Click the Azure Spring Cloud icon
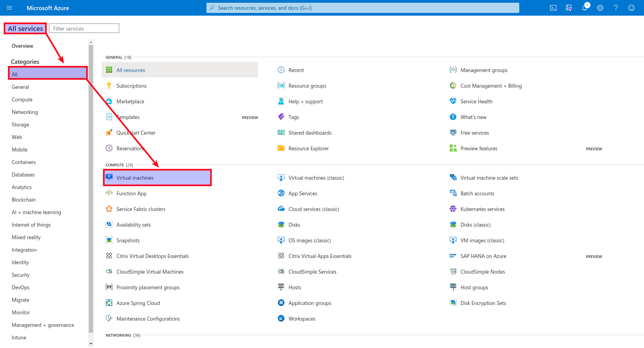 (109, 303)
